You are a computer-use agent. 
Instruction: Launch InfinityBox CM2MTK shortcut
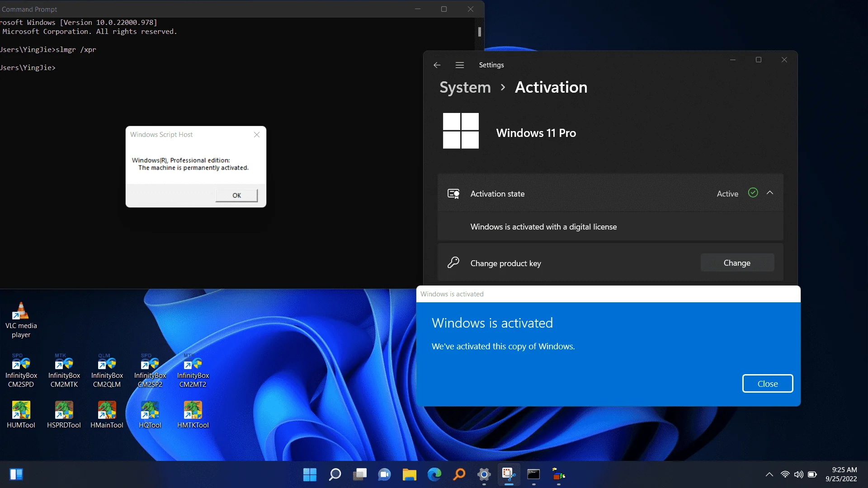click(x=64, y=371)
